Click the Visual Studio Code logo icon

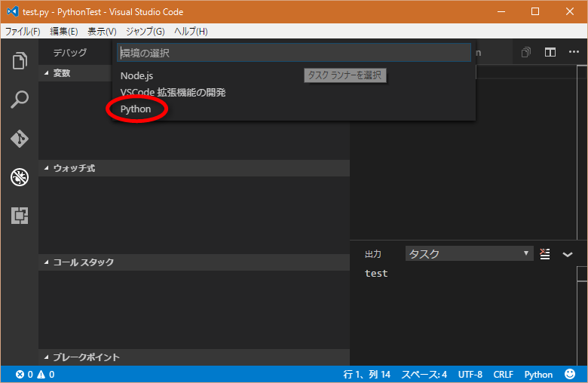tap(13, 11)
